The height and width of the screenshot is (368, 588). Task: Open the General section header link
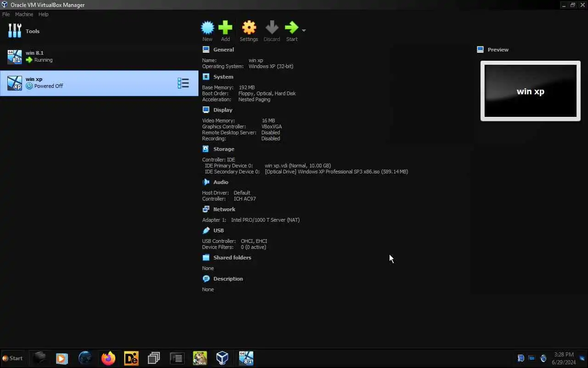224,50
